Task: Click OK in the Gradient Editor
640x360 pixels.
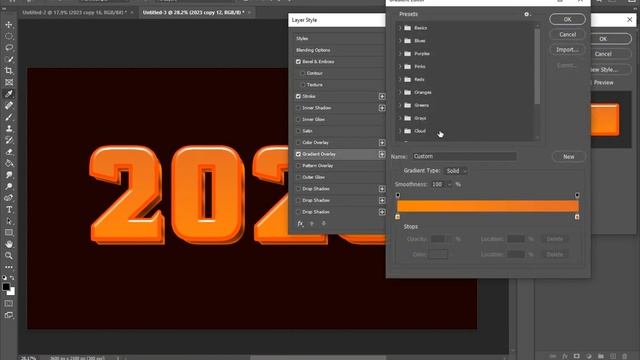Action: tap(567, 19)
